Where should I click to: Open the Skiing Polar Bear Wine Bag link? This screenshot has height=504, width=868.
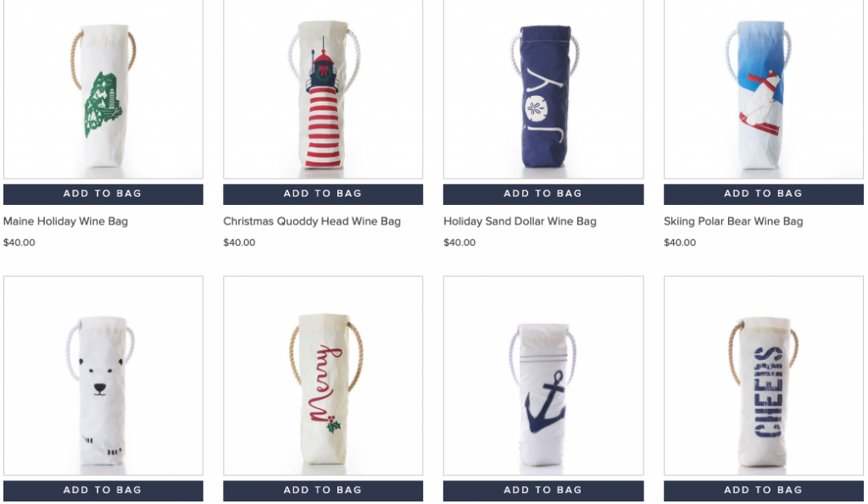tap(733, 221)
